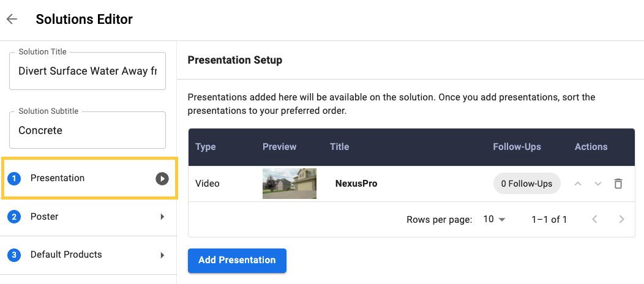Focus the Solution Subtitle field containing Concrete
Viewport: 644px width, 284px height.
point(88,130)
